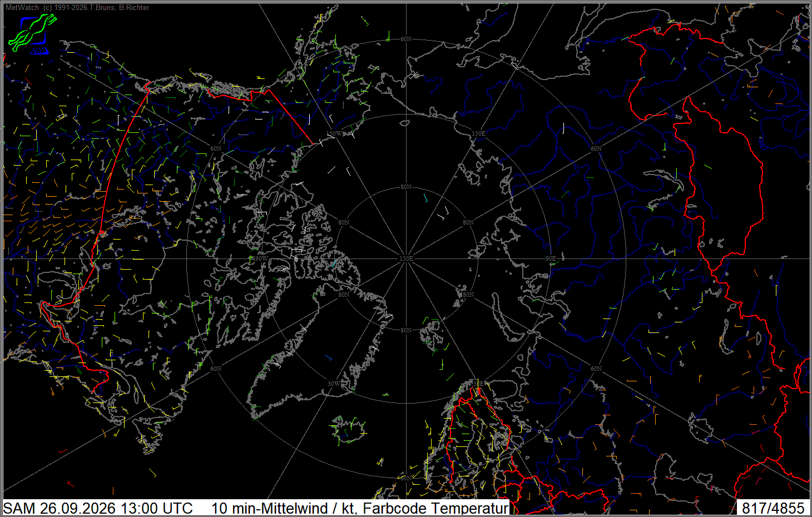The height and width of the screenshot is (517, 812).
Task: Click the Iceland island outline
Action: click(349, 429)
